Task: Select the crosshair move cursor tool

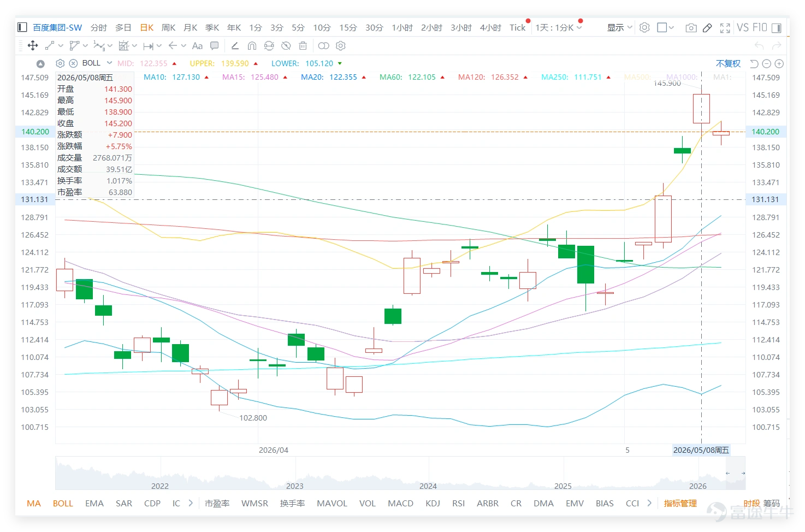Action: [33, 46]
